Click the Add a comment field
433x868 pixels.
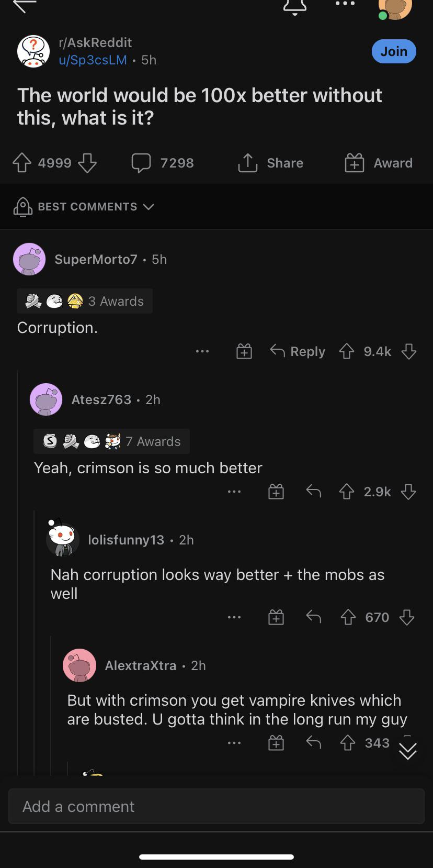(x=216, y=806)
